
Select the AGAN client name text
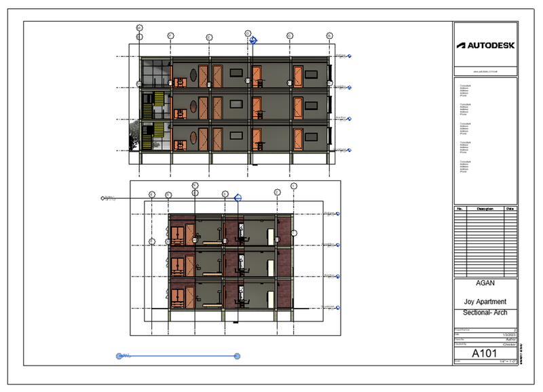485,283
